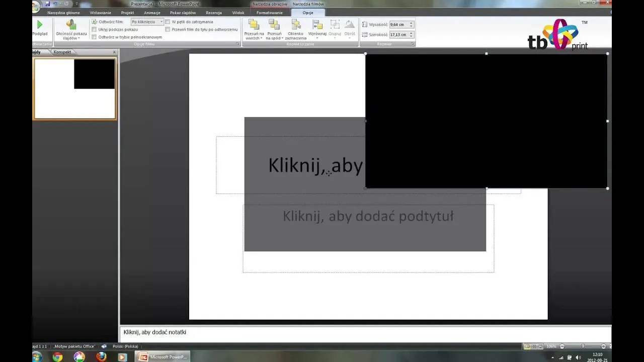Switch to Konspekt outline tab
Screen dimensions: 644x362
[x=62, y=52]
